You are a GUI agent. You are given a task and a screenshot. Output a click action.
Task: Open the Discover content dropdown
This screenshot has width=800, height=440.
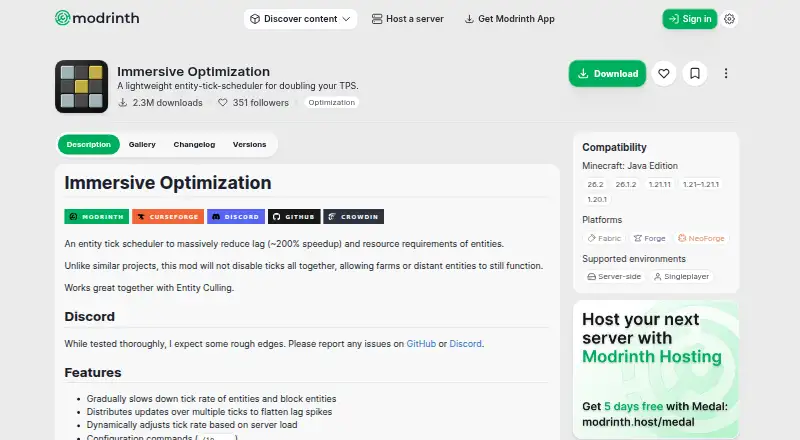pos(300,19)
